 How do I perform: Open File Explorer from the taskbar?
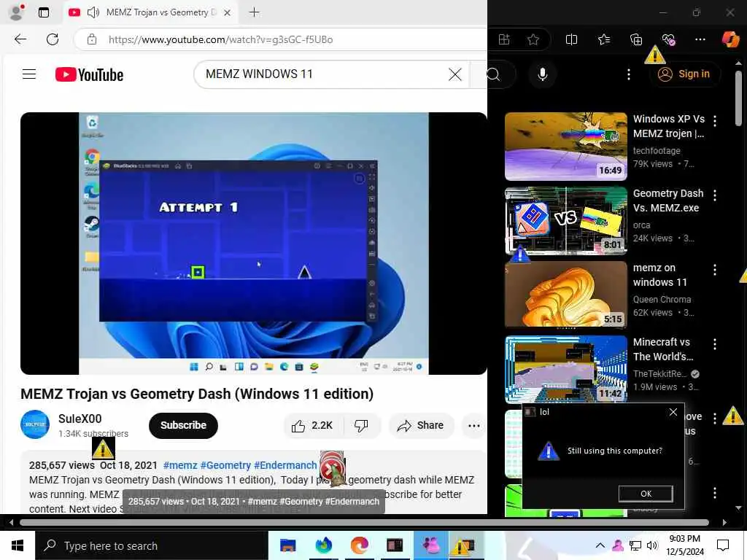(x=287, y=545)
